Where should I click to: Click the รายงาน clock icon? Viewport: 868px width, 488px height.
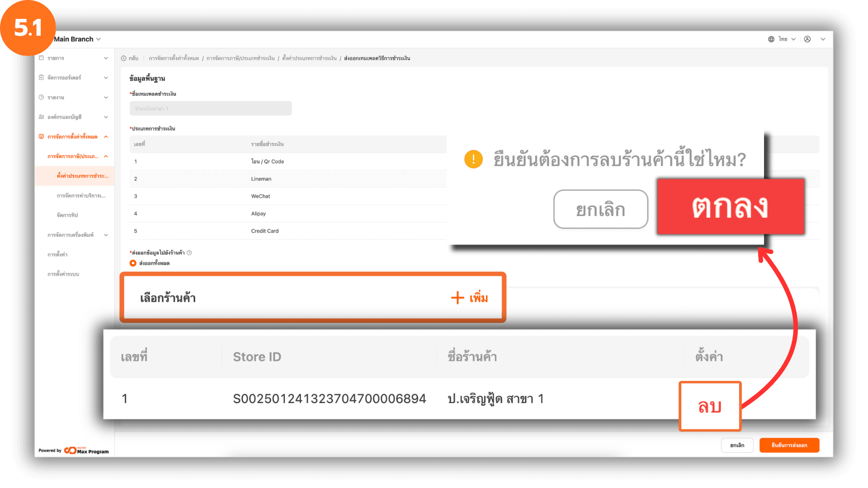click(x=42, y=97)
